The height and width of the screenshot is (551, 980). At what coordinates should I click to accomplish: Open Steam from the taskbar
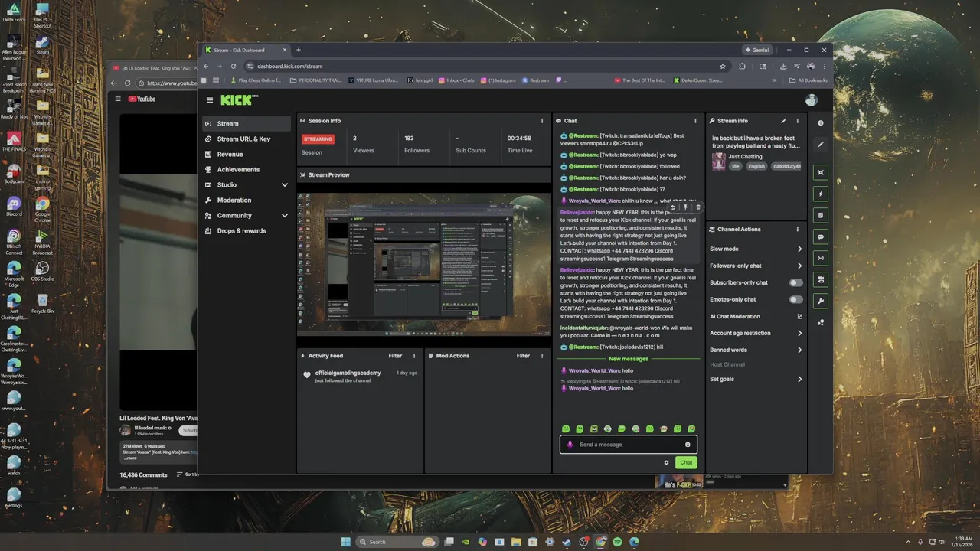[567, 542]
